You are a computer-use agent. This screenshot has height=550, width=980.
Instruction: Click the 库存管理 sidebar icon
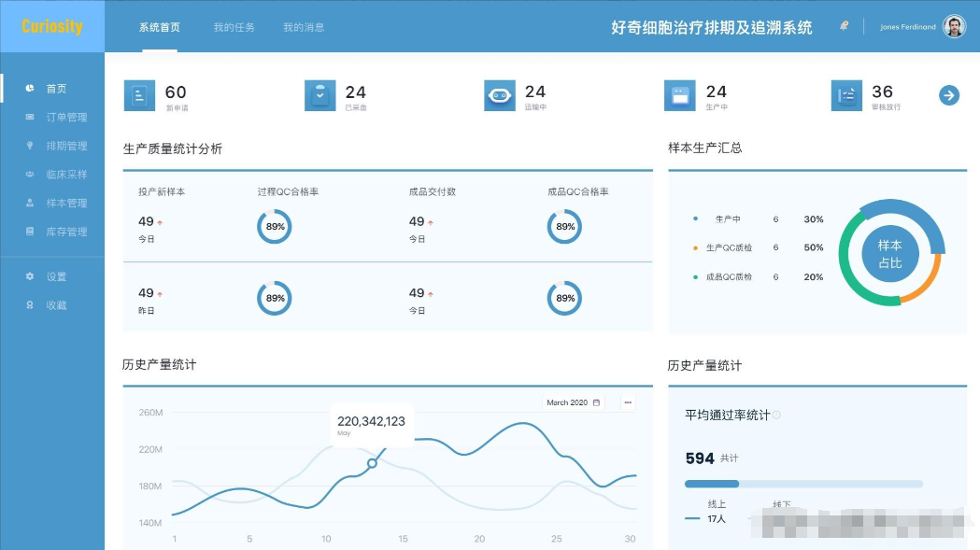click(29, 232)
